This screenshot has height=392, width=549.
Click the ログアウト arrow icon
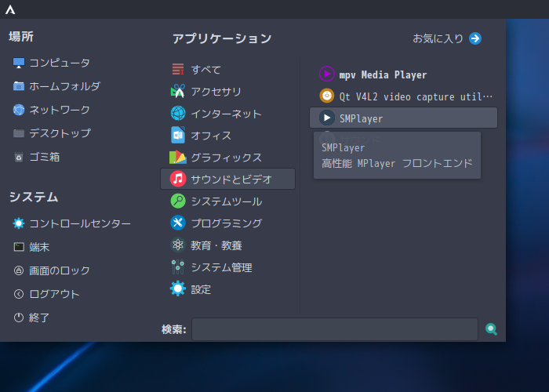pyautogui.click(x=19, y=294)
